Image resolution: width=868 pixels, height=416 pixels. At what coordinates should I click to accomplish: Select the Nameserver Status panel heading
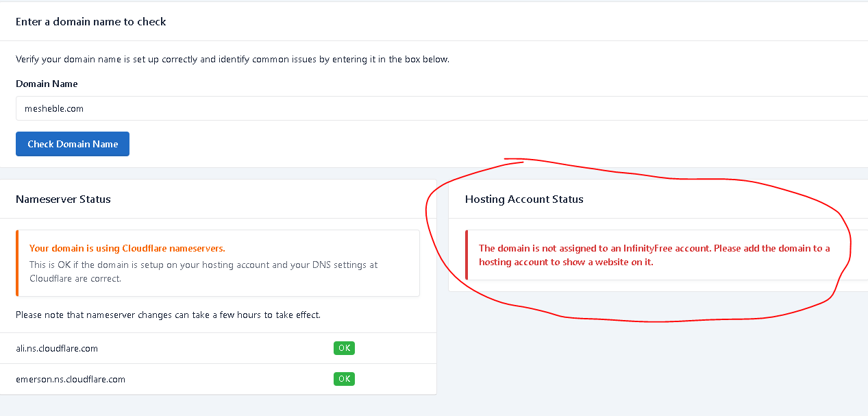pos(63,199)
